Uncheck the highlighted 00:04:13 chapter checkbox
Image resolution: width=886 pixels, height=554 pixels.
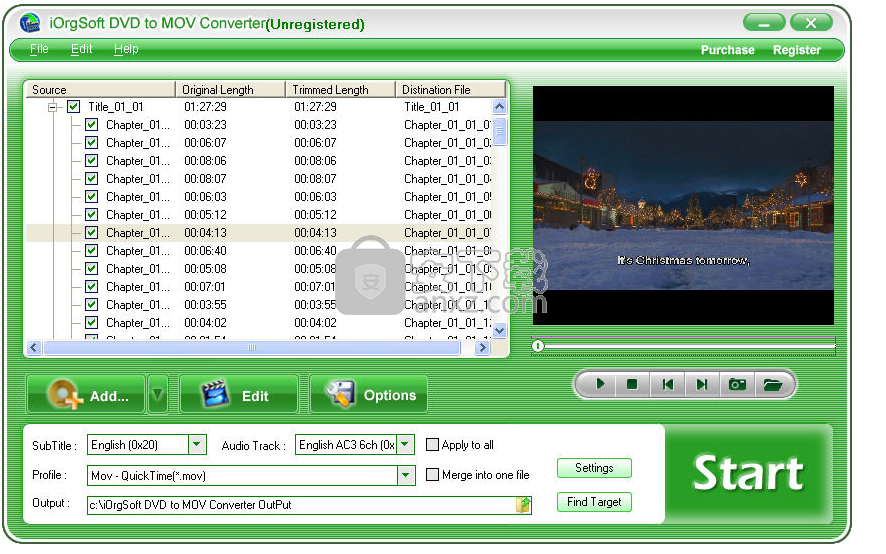[x=92, y=232]
